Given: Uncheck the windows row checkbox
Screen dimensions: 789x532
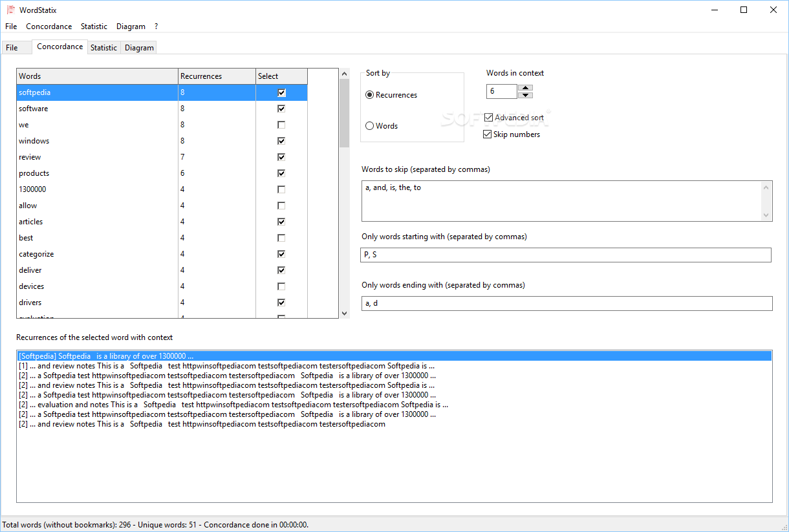Looking at the screenshot, I should click(281, 141).
